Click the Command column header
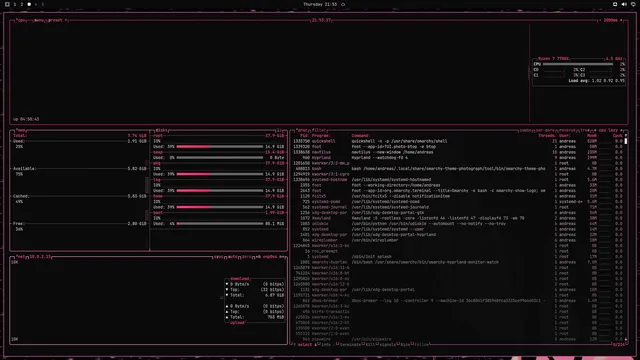This screenshot has height=360, width=640. click(360, 136)
